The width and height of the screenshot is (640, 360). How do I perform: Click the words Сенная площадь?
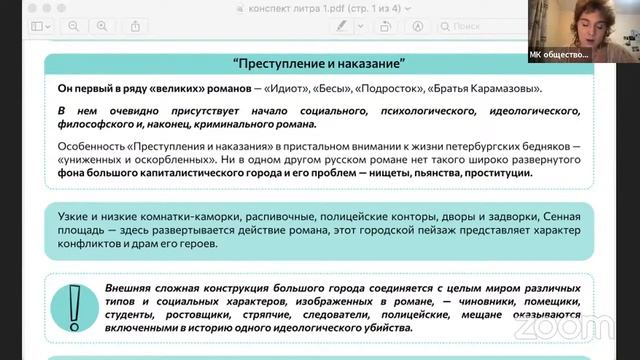(319, 223)
